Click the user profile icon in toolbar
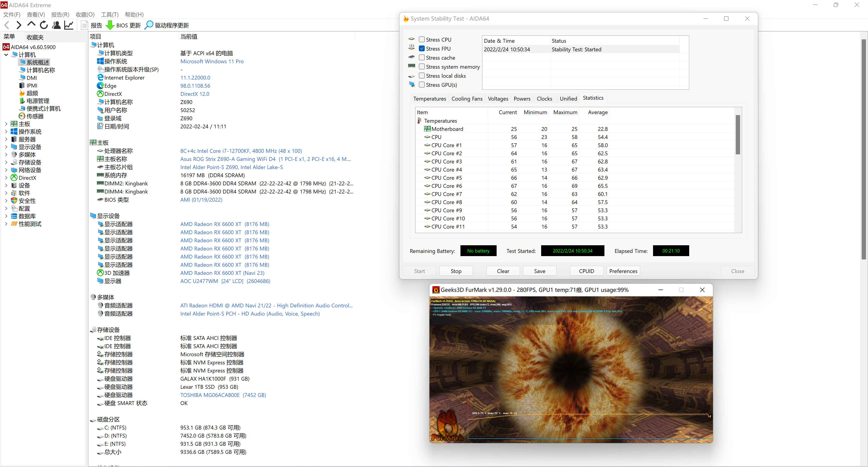This screenshot has height=467, width=868. 56,25
